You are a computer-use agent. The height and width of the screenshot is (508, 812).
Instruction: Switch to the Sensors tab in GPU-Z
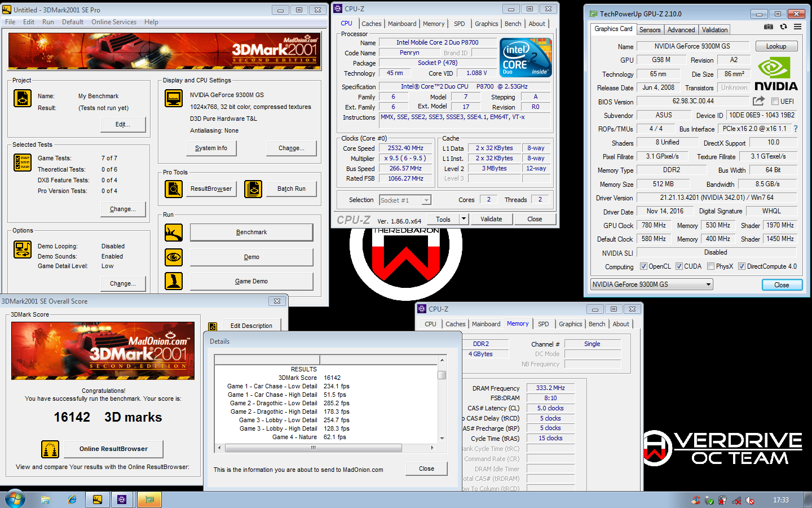650,30
